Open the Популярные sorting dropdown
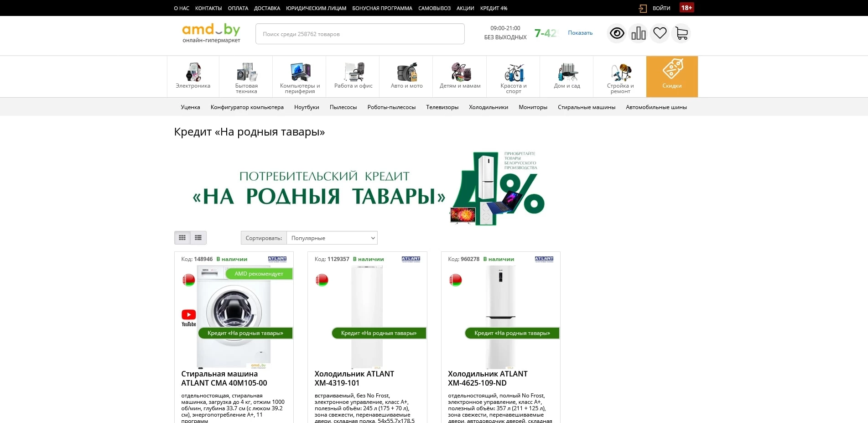This screenshot has height=423, width=868. 332,237
